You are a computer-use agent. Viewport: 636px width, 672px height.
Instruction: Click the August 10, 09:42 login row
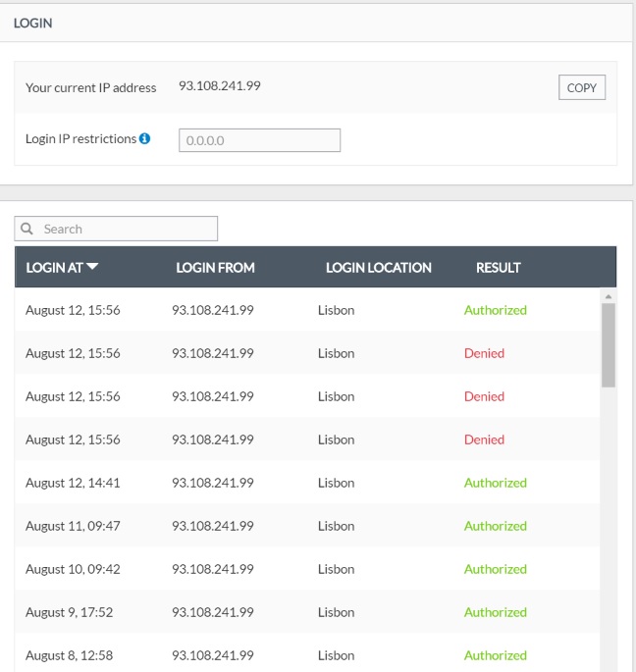tap(73, 569)
